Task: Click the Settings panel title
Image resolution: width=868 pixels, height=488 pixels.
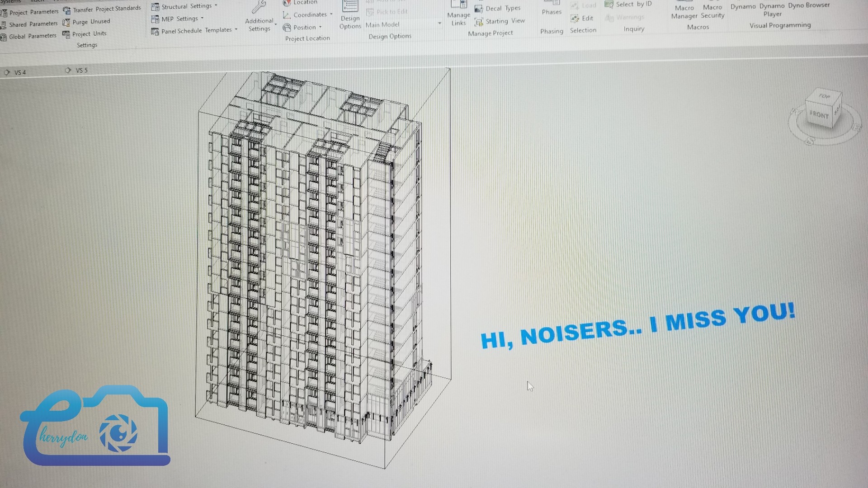Action: click(87, 45)
